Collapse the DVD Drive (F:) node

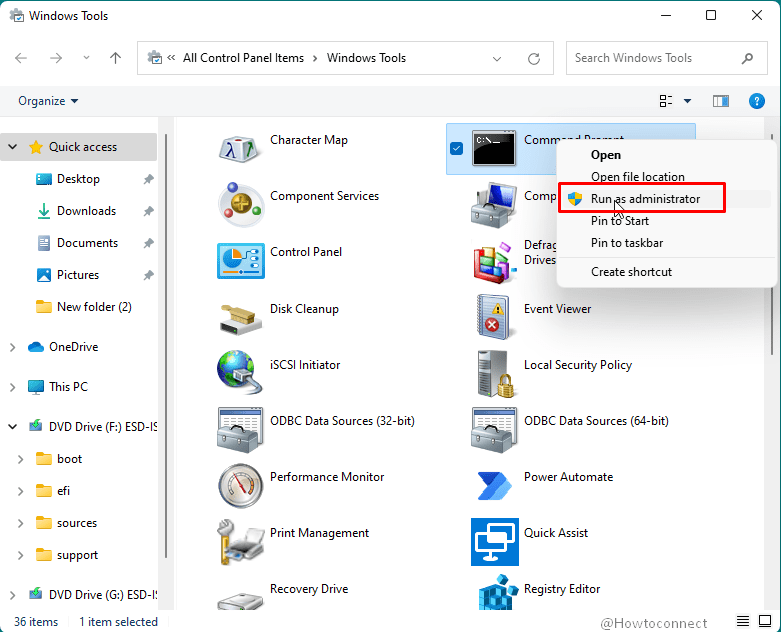(13, 427)
